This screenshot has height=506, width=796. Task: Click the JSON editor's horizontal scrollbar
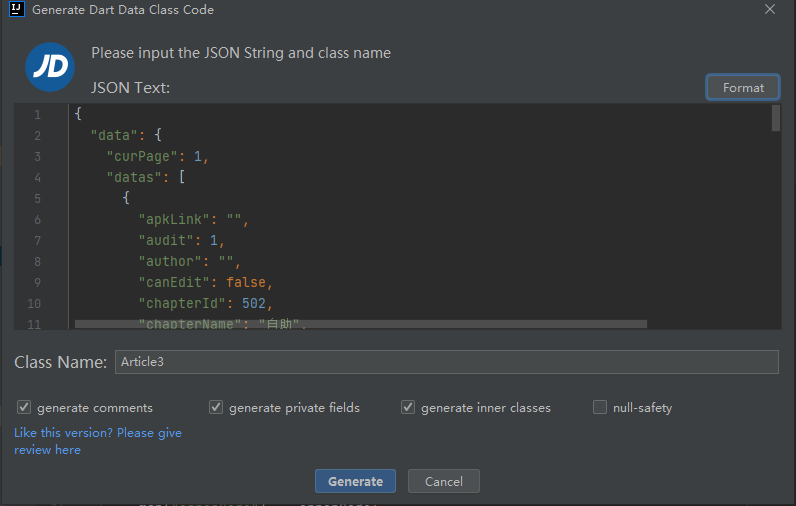(x=360, y=324)
